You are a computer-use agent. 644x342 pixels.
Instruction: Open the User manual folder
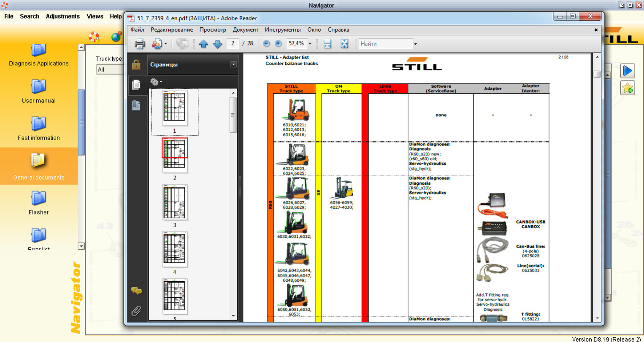coord(39,91)
